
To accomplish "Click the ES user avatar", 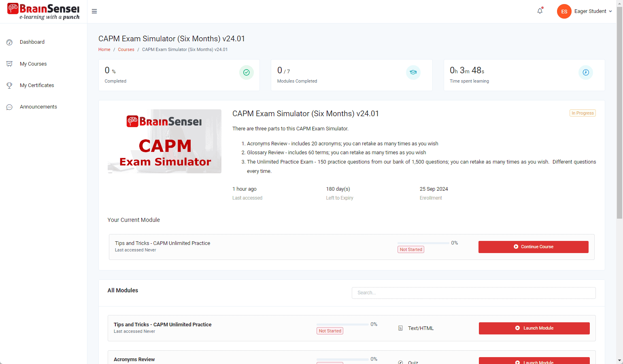I will [x=564, y=11].
